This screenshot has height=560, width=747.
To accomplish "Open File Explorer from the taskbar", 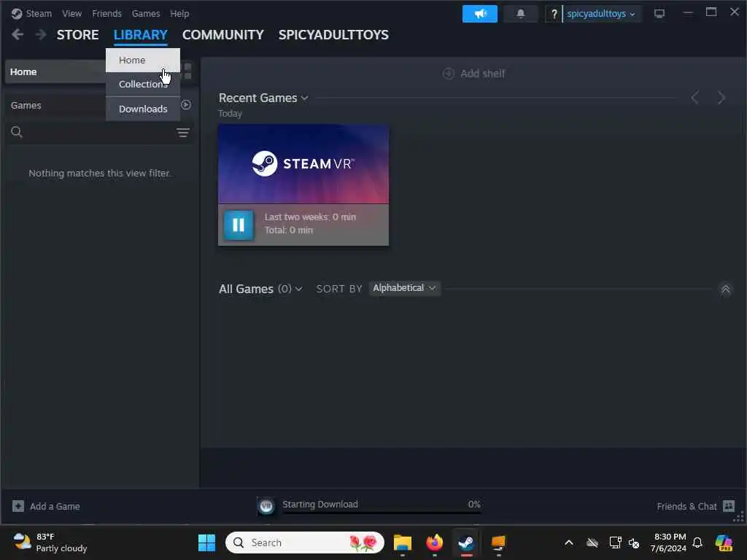I will [403, 542].
